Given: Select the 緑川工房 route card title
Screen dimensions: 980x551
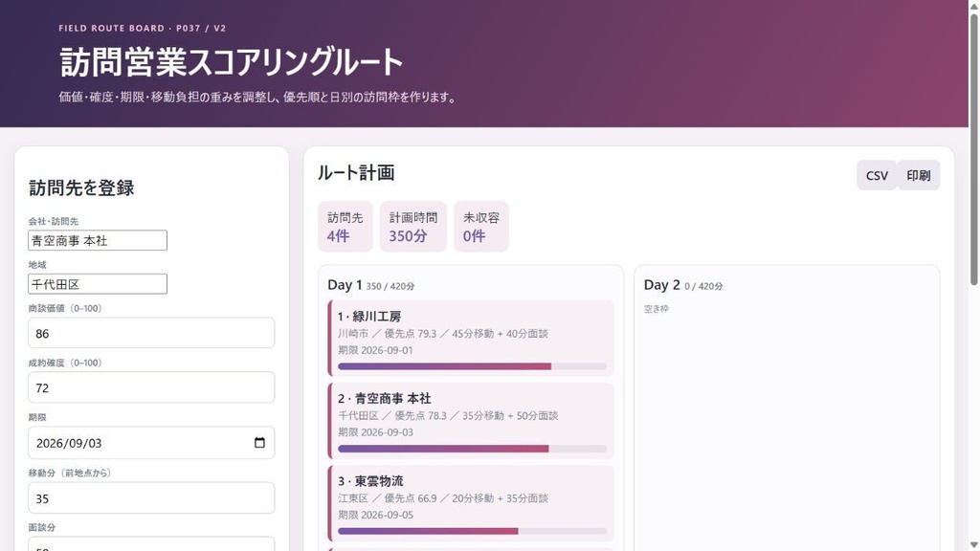Looking at the screenshot, I should (369, 316).
